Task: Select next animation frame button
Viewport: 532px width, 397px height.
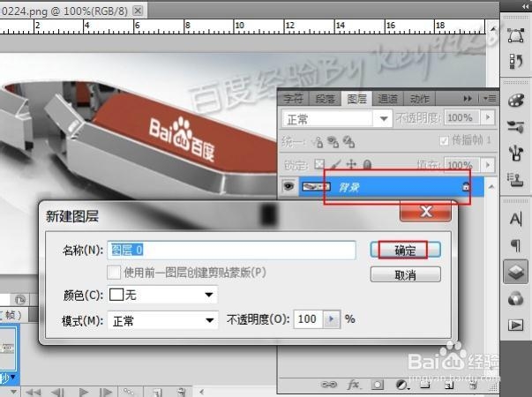Action: [x=106, y=393]
